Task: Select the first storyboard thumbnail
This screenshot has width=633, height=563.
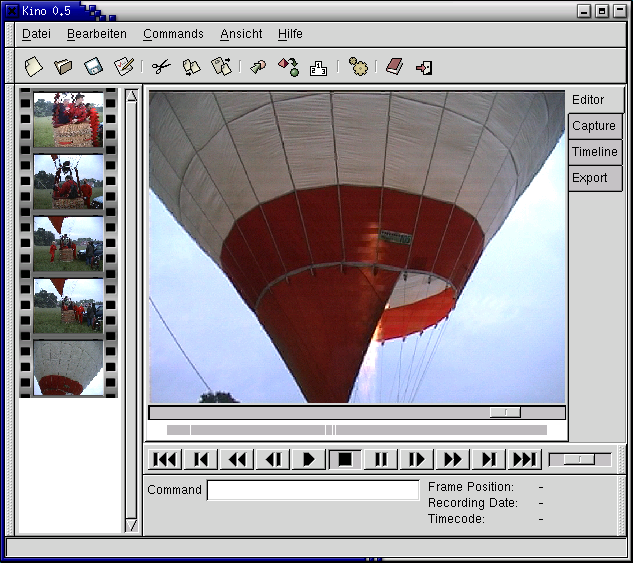Action: (x=68, y=120)
